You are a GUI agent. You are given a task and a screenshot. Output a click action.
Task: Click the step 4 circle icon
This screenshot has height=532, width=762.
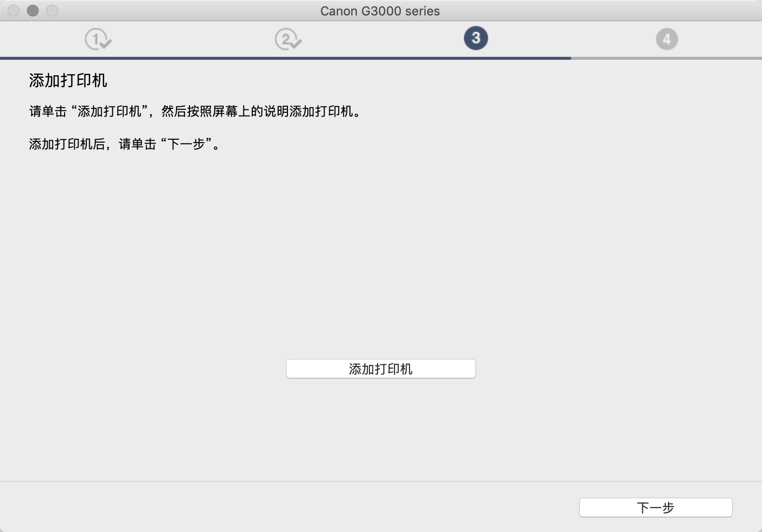(667, 39)
